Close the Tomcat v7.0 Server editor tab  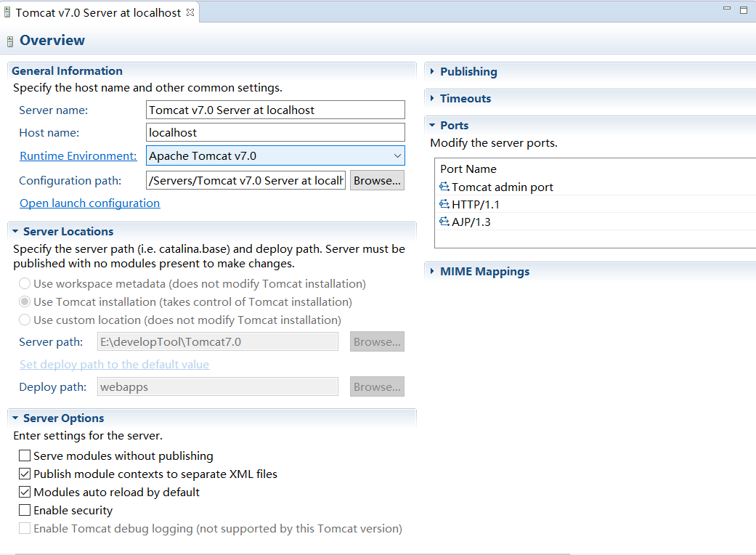[190, 12]
